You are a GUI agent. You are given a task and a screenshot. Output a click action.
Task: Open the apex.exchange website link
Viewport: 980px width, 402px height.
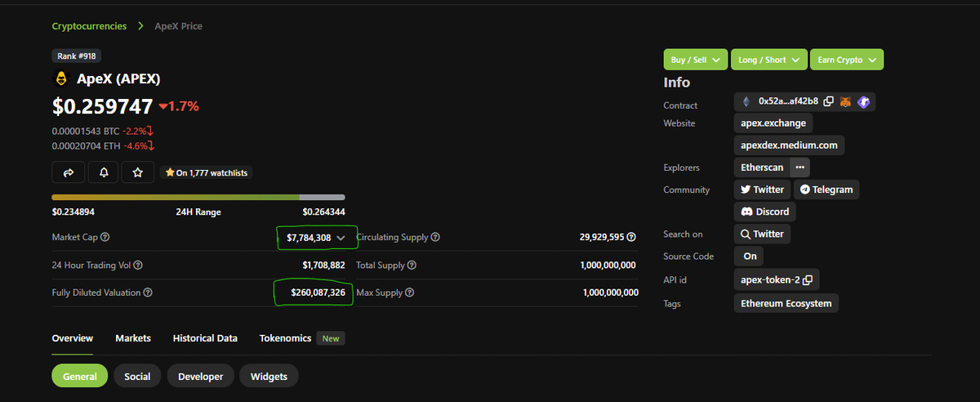[773, 123]
